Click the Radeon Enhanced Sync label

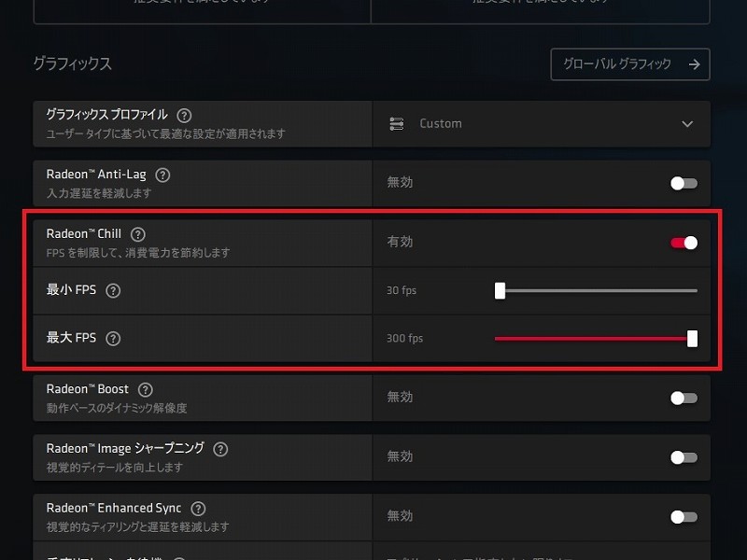(114, 509)
